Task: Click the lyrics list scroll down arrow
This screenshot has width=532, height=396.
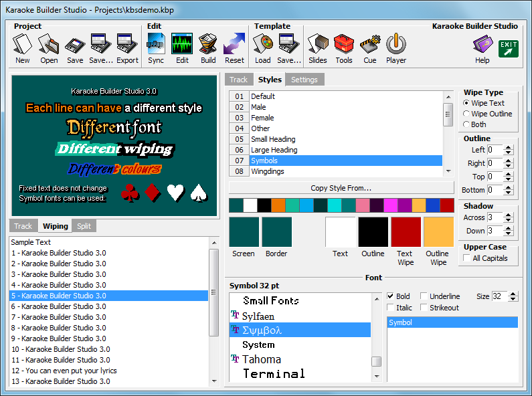Action: pyautogui.click(x=214, y=381)
